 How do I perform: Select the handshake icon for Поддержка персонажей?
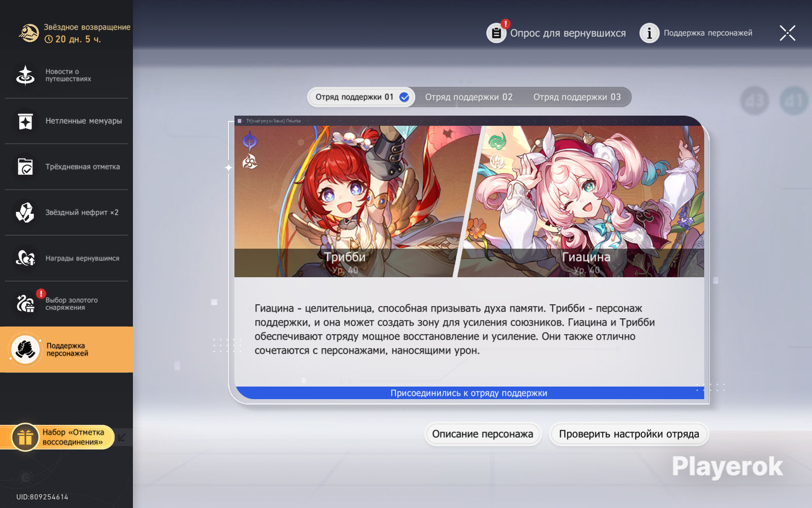point(25,350)
